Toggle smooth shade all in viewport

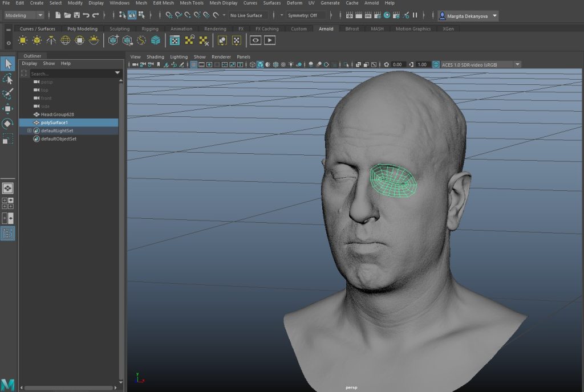260,65
